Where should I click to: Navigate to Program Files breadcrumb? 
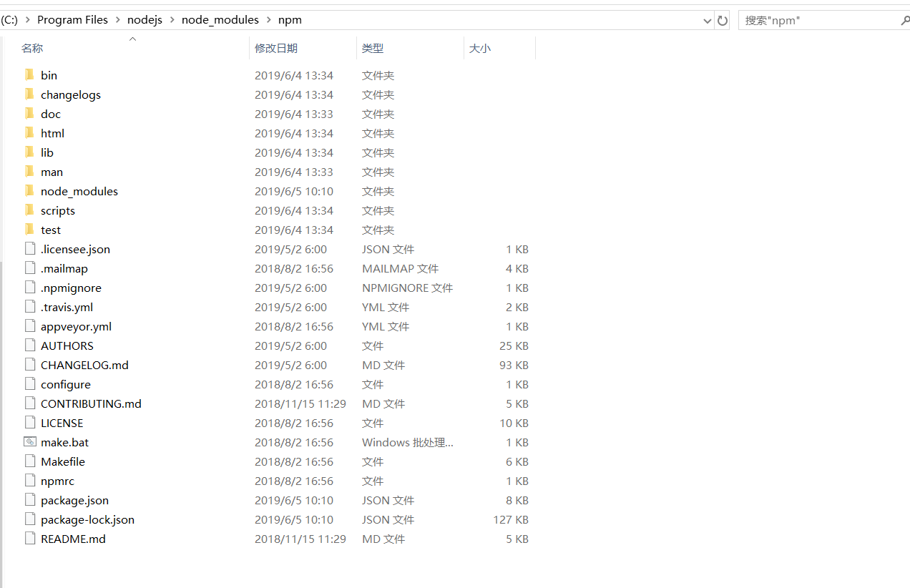[x=72, y=20]
